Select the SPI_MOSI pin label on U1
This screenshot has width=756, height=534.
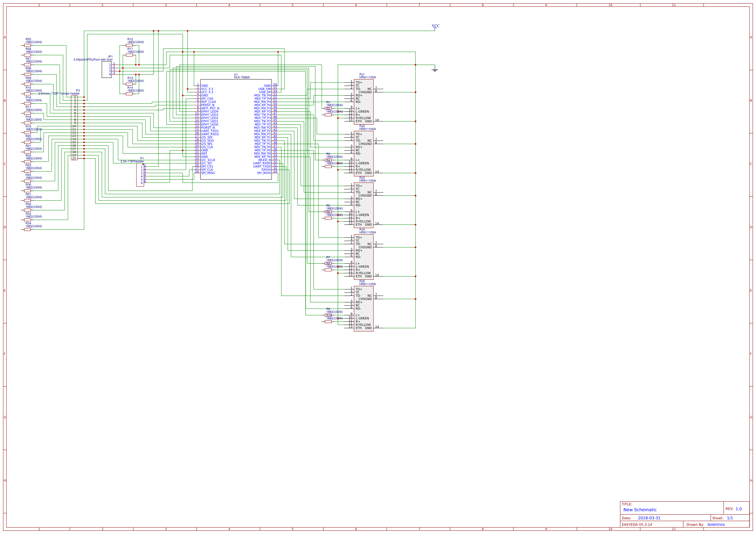(x=265, y=172)
